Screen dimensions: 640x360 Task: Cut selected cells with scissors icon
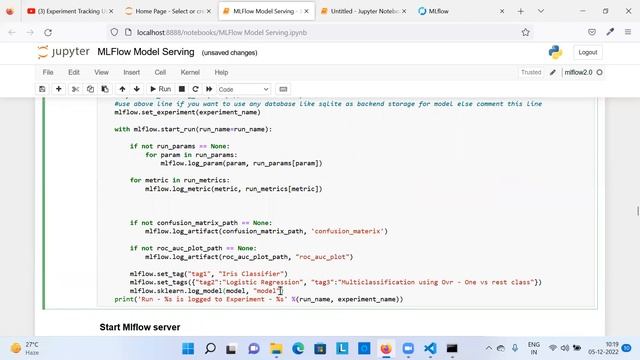[x=75, y=89]
